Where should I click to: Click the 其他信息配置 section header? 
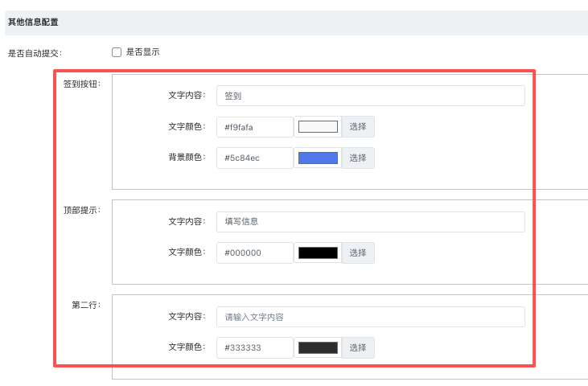coord(34,22)
